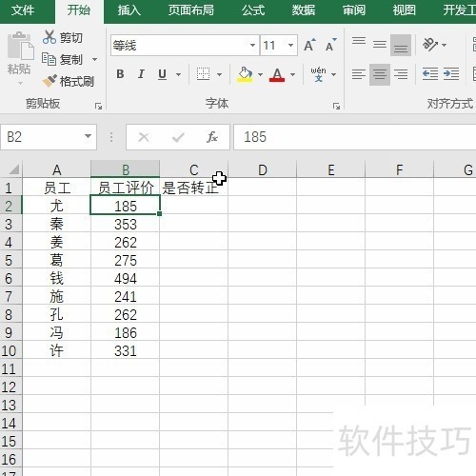Select column D header
The width and height of the screenshot is (476, 476).
point(262,169)
